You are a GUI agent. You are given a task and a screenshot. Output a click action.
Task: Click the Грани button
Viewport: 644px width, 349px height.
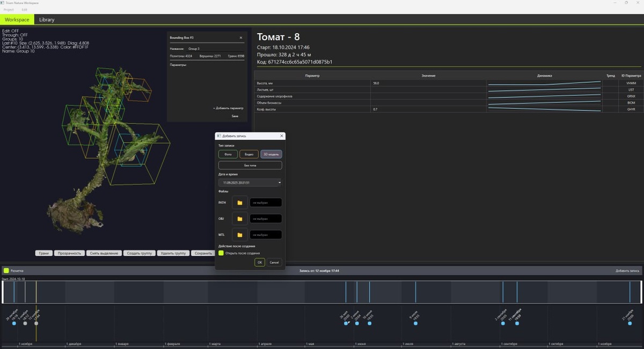click(x=43, y=253)
